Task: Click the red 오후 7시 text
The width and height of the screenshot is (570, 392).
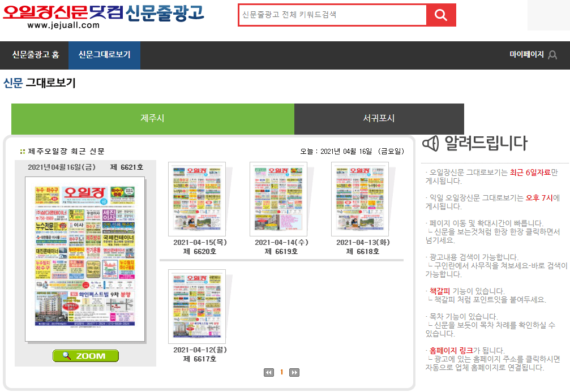Action: pyautogui.click(x=539, y=198)
